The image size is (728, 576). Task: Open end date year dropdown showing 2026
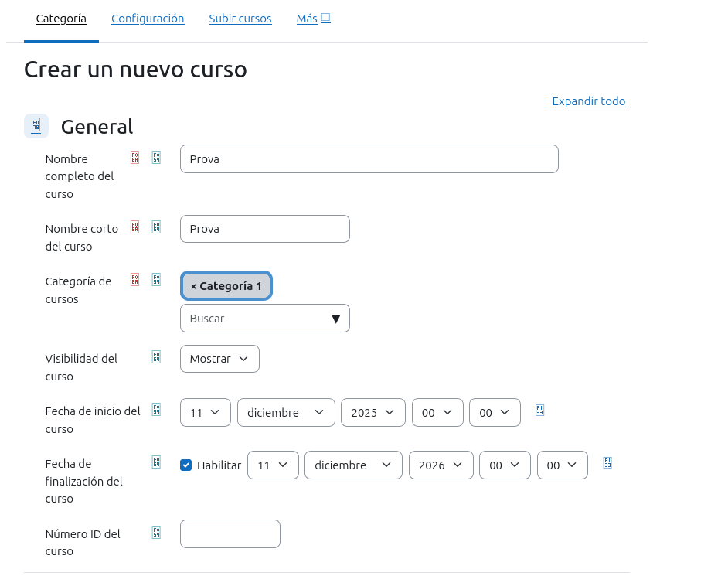[x=440, y=465]
